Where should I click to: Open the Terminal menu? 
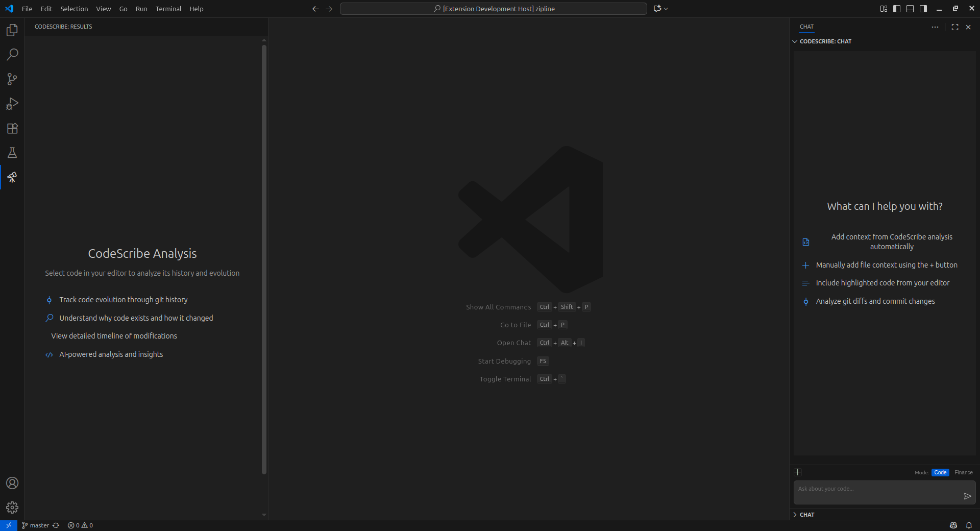tap(168, 9)
